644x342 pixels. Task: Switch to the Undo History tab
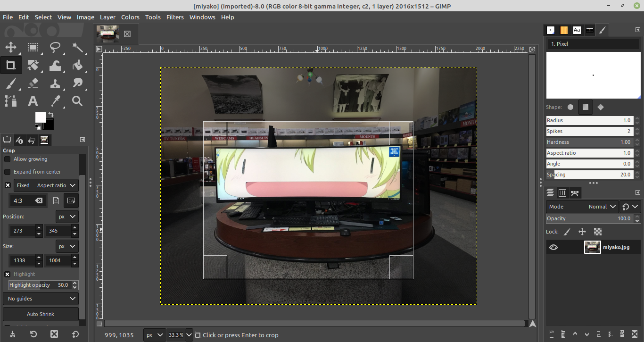32,140
